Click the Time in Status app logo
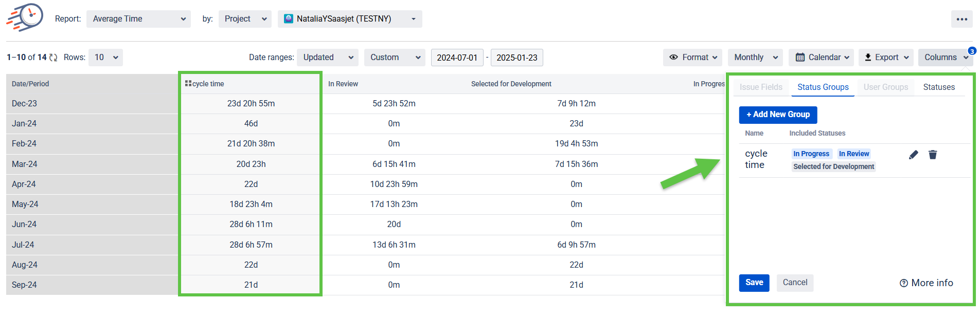Viewport: 980px width, 318px height. coord(25,18)
